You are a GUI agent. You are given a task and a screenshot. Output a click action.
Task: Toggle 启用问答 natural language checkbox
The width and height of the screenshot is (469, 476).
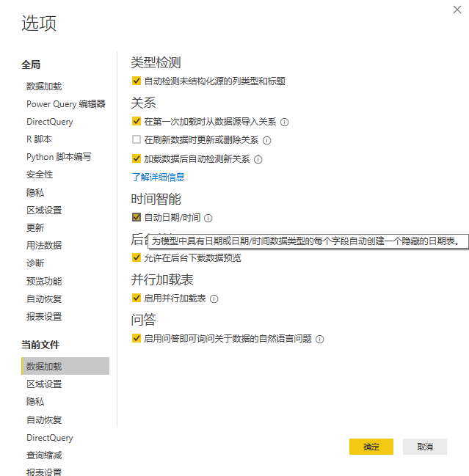(137, 338)
